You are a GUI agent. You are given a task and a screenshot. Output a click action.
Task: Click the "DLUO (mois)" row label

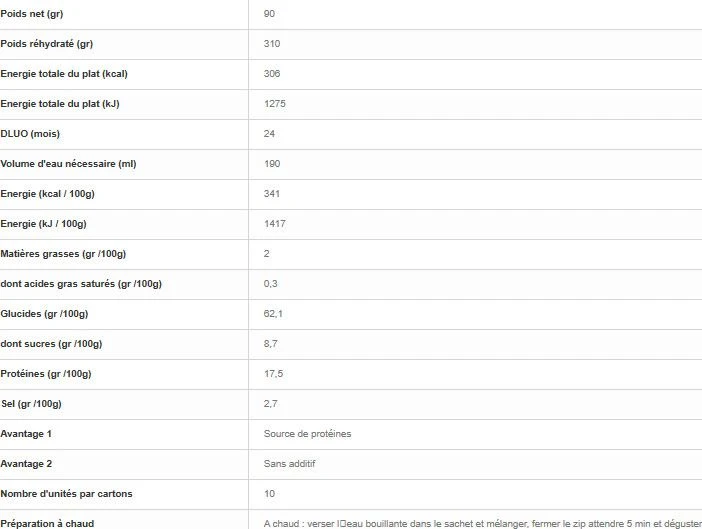point(32,134)
